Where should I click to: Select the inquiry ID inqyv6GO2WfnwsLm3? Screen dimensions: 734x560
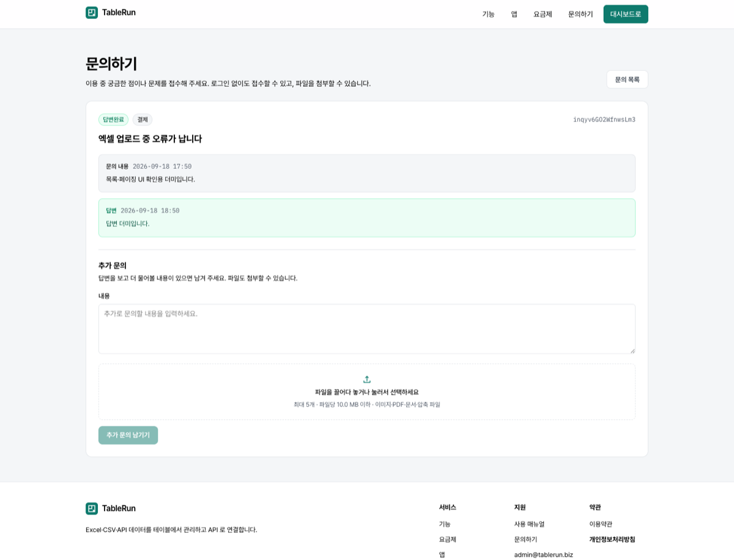[x=604, y=120]
